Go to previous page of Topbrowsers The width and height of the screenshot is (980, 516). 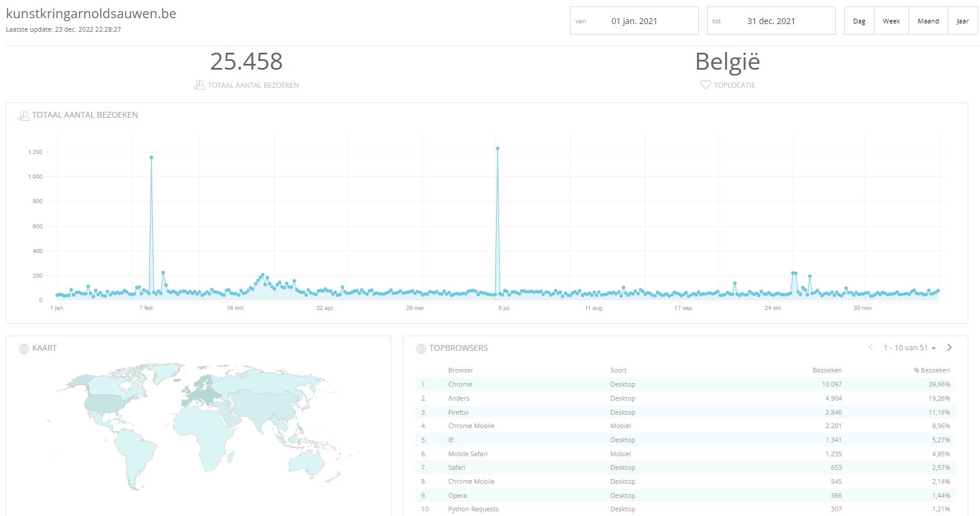tap(870, 347)
